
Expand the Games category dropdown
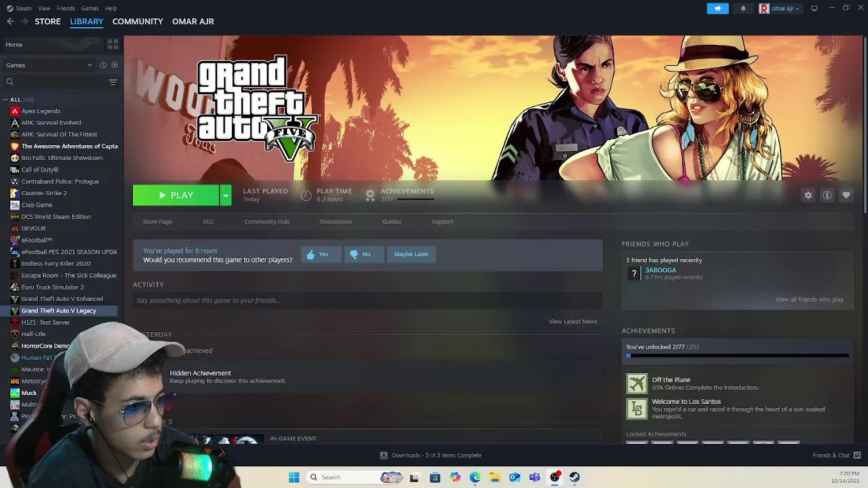(x=49, y=65)
